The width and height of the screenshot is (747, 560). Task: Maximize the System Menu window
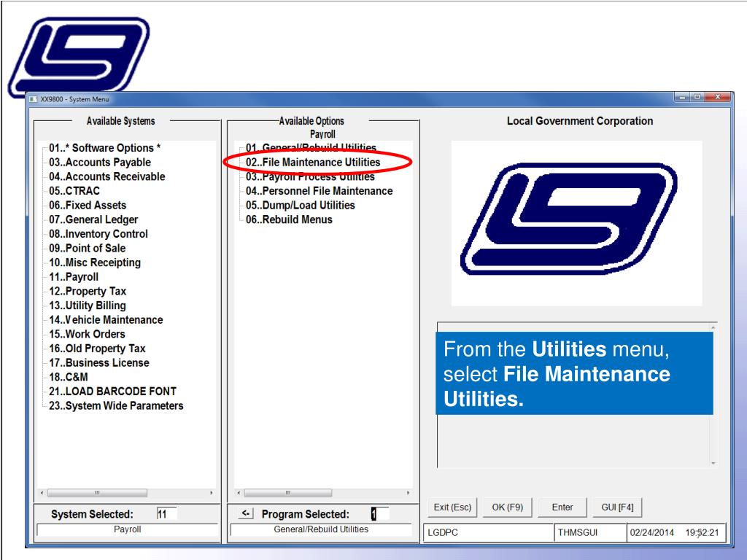click(697, 97)
